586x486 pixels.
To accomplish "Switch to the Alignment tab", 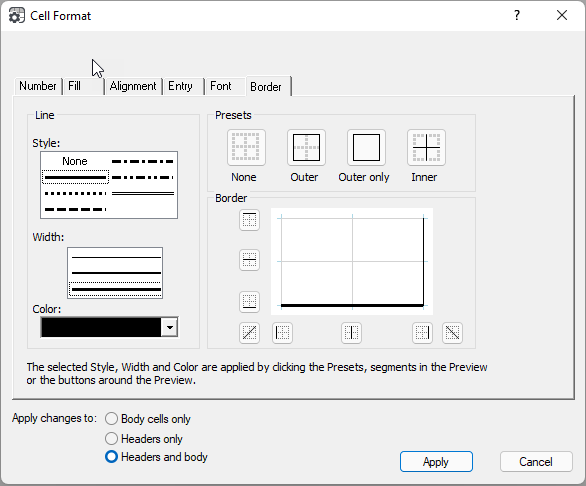I will pyautogui.click(x=133, y=86).
